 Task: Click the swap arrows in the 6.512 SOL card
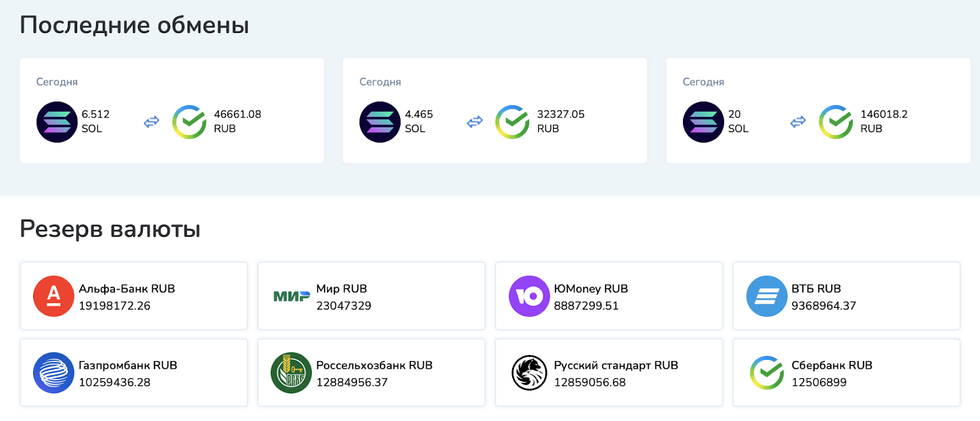click(151, 122)
